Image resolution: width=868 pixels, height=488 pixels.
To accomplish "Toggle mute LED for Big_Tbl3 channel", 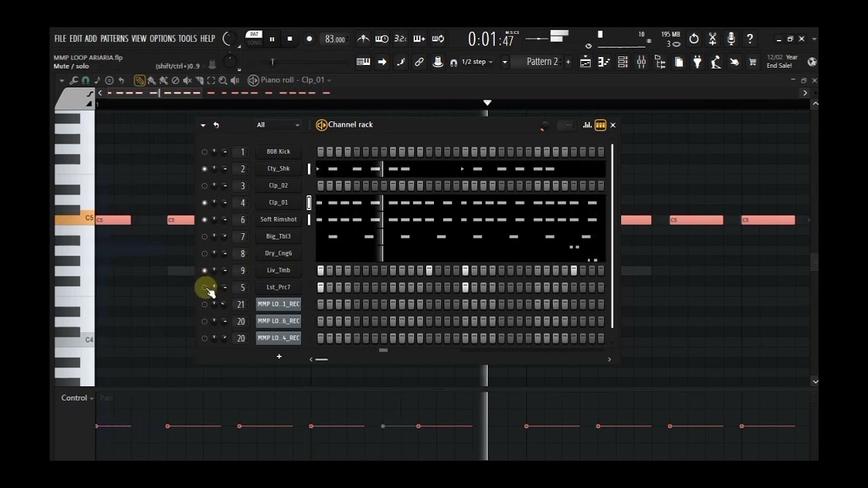I will point(204,237).
